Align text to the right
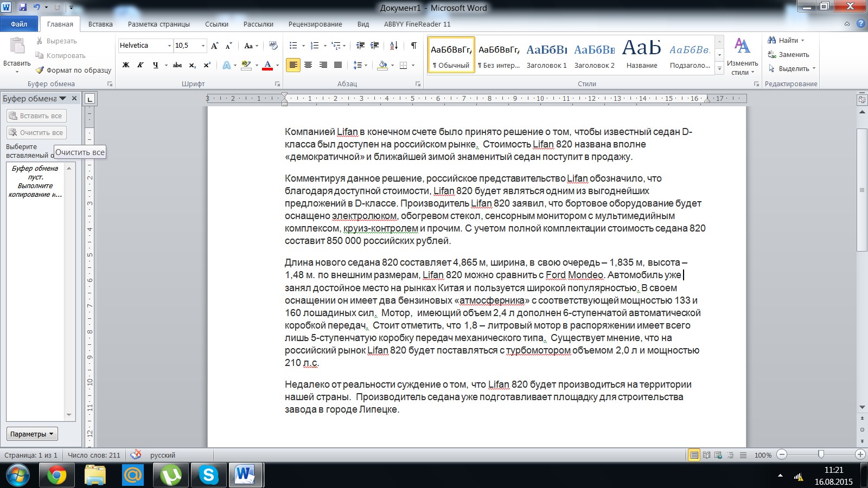Viewport: 868px width, 488px height. 323,65
